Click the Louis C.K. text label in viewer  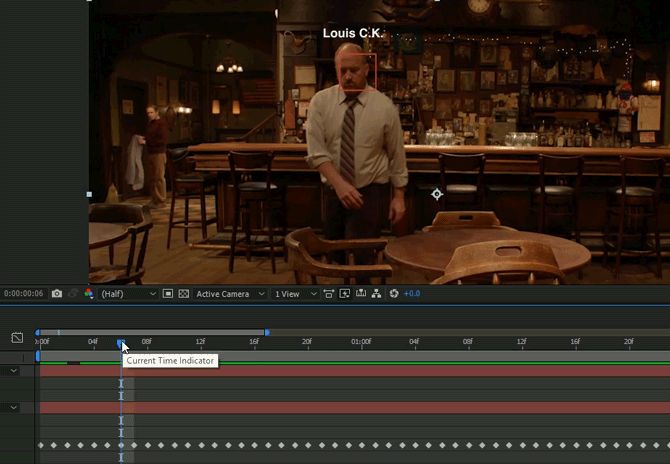tap(354, 34)
